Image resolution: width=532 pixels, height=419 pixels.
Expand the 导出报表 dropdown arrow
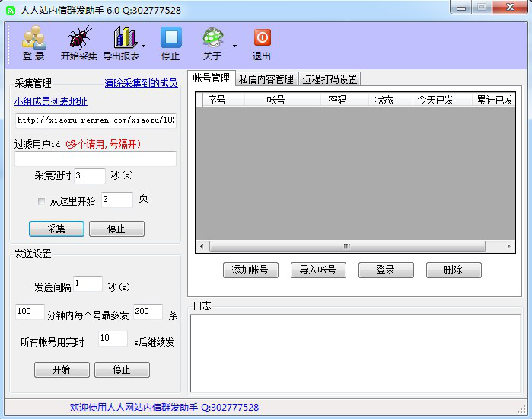tap(144, 46)
